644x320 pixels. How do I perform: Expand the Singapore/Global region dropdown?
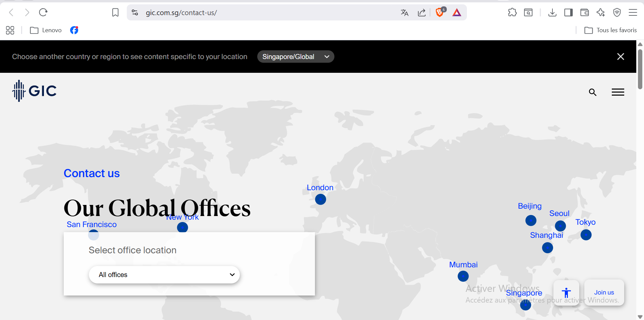296,57
